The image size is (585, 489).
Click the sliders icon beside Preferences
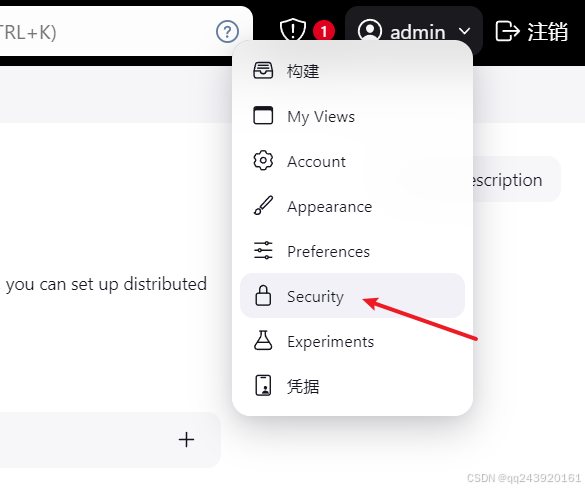[263, 251]
